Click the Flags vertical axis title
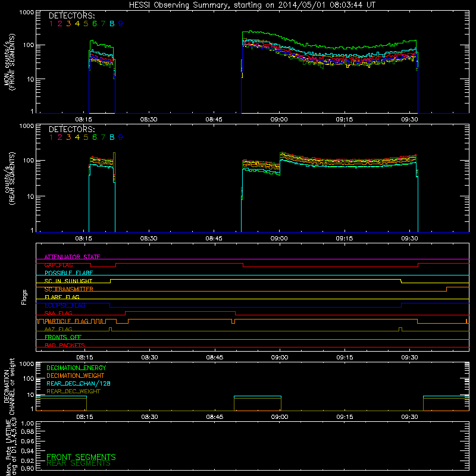 (24, 297)
